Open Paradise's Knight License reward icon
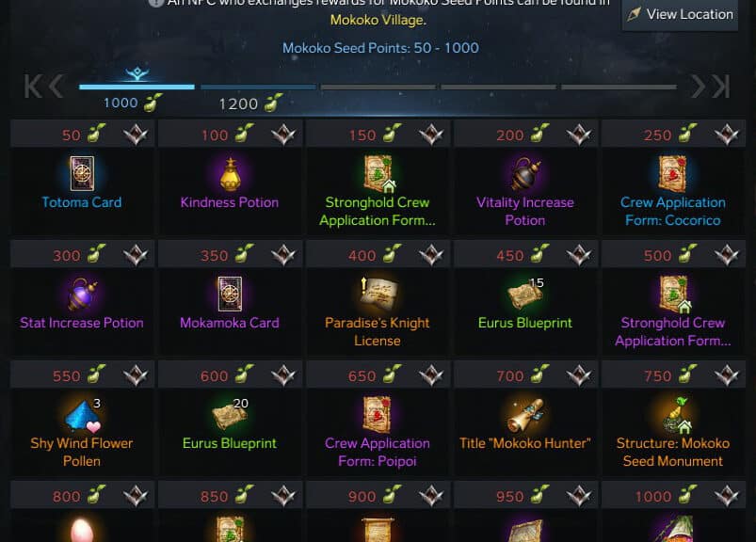 (378, 294)
